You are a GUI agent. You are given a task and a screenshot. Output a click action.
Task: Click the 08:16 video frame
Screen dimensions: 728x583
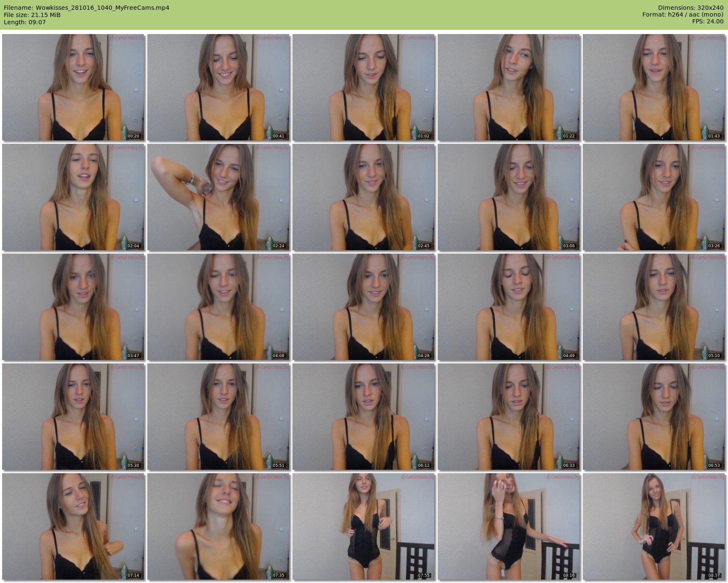tap(509, 526)
